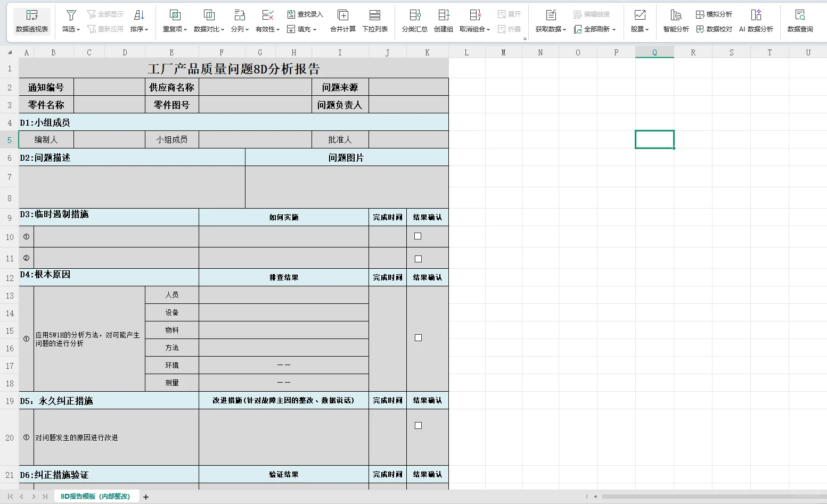Click the 全部显示 show all button
Image resolution: width=827 pixels, height=504 pixels.
point(105,14)
